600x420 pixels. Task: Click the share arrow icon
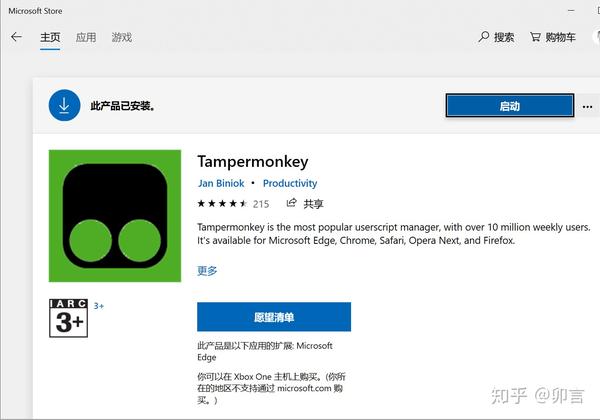(292, 203)
